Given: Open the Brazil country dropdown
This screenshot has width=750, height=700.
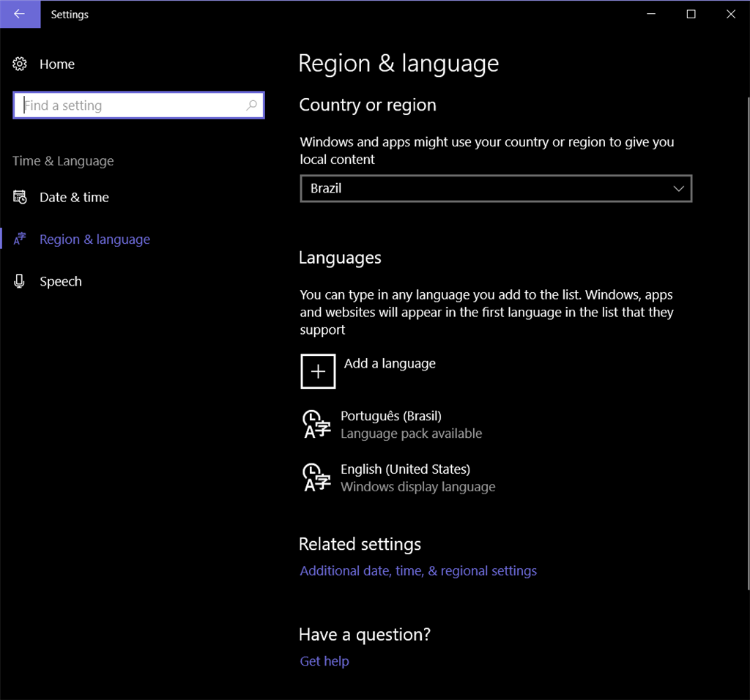Looking at the screenshot, I should coord(496,188).
